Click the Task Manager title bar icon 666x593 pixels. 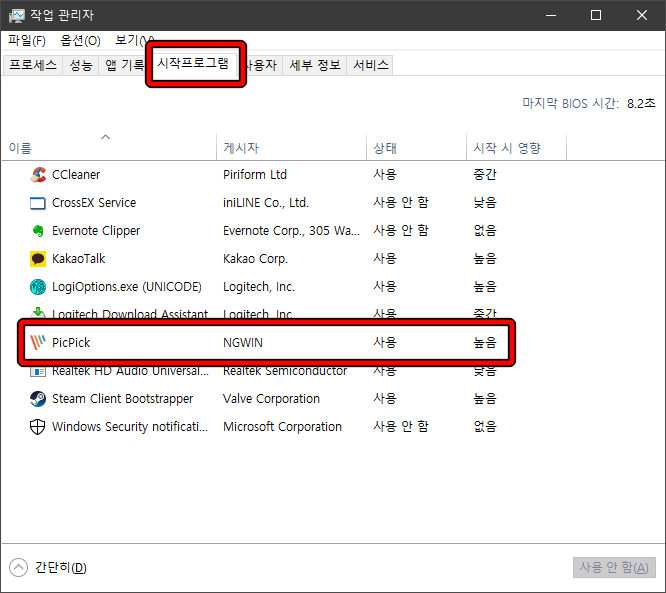pos(17,16)
